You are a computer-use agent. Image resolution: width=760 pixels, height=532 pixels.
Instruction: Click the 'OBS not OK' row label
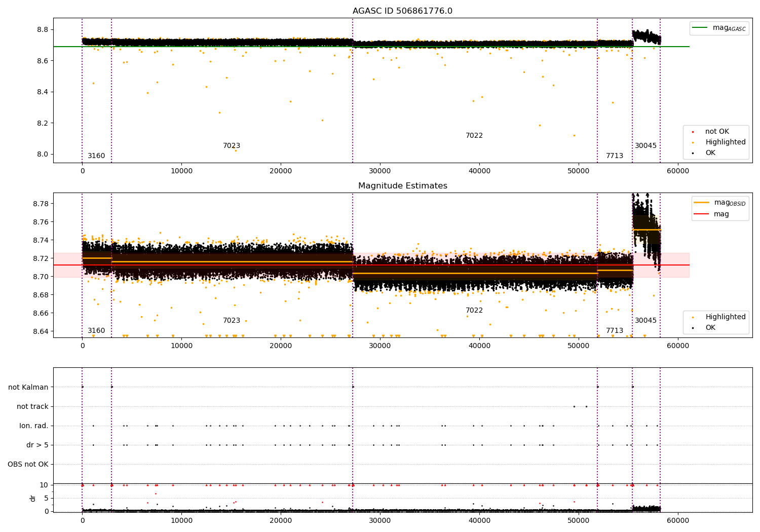[28, 465]
